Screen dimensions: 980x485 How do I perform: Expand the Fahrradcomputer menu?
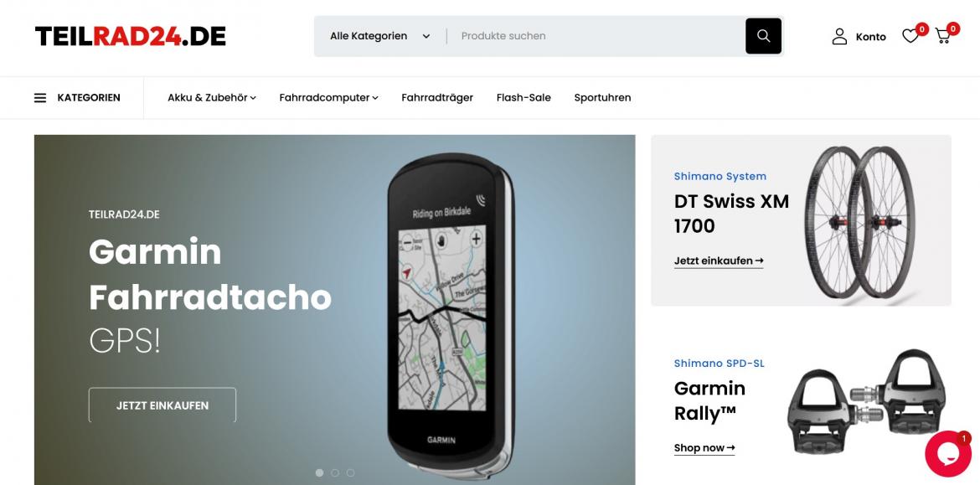click(328, 97)
